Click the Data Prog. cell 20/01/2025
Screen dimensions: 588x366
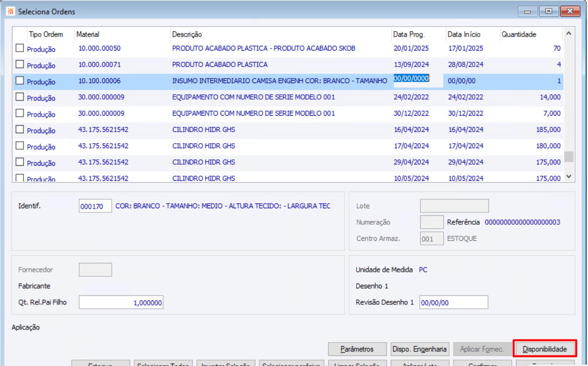click(x=411, y=49)
